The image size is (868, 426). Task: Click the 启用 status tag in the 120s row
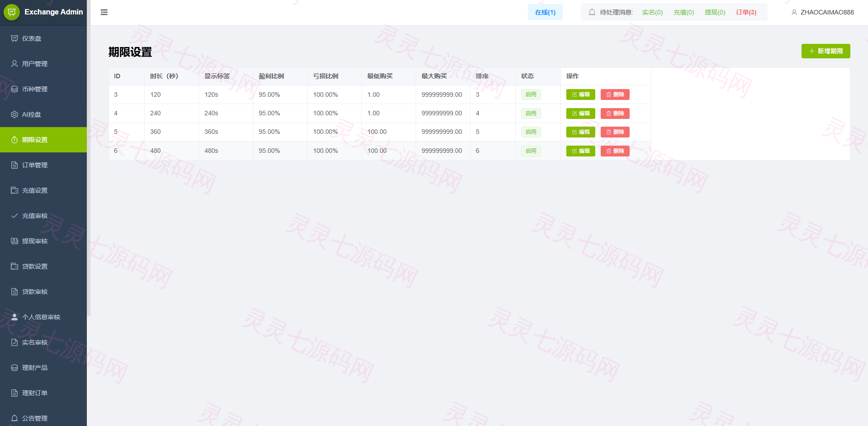(531, 95)
